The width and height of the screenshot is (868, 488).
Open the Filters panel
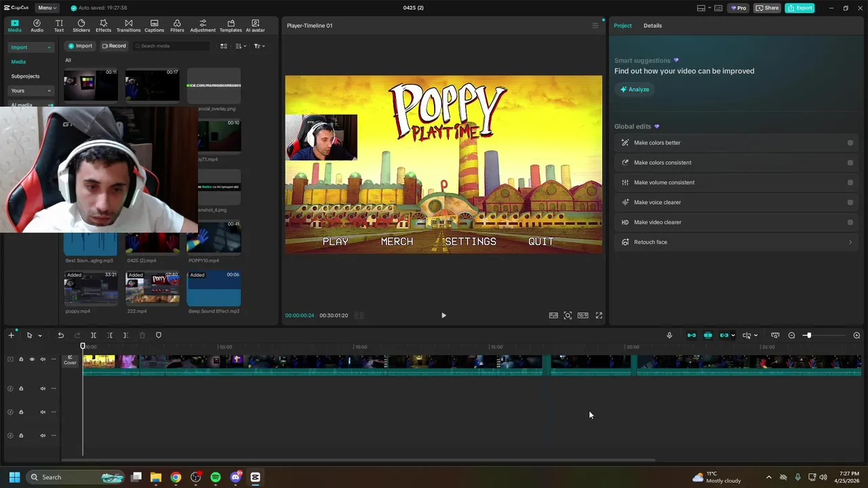(x=177, y=26)
